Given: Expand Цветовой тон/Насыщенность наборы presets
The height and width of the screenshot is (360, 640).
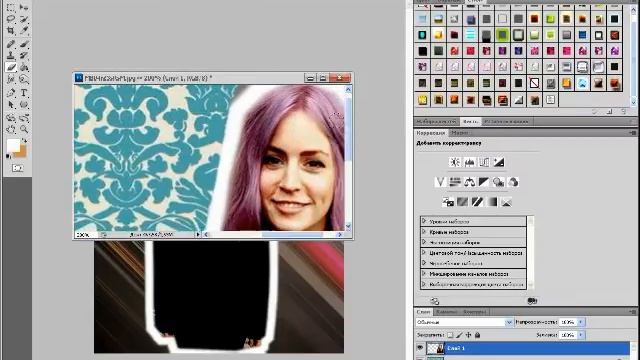Looking at the screenshot, I should point(424,253).
